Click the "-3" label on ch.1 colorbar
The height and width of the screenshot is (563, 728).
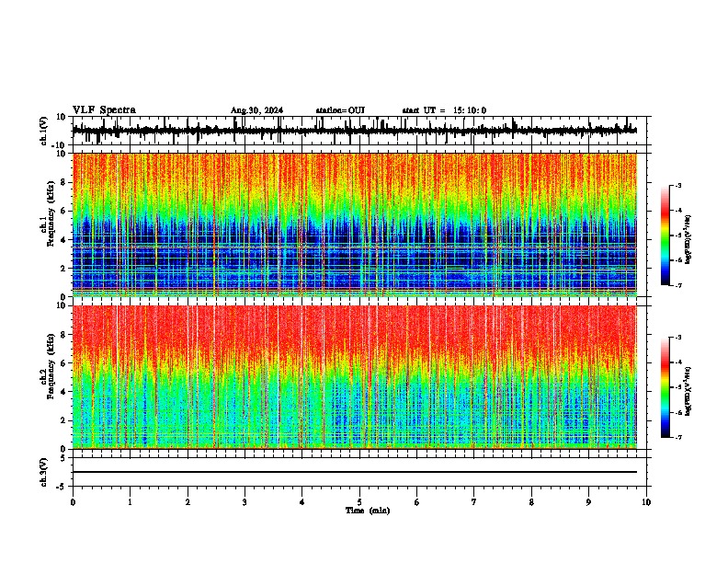coord(678,186)
